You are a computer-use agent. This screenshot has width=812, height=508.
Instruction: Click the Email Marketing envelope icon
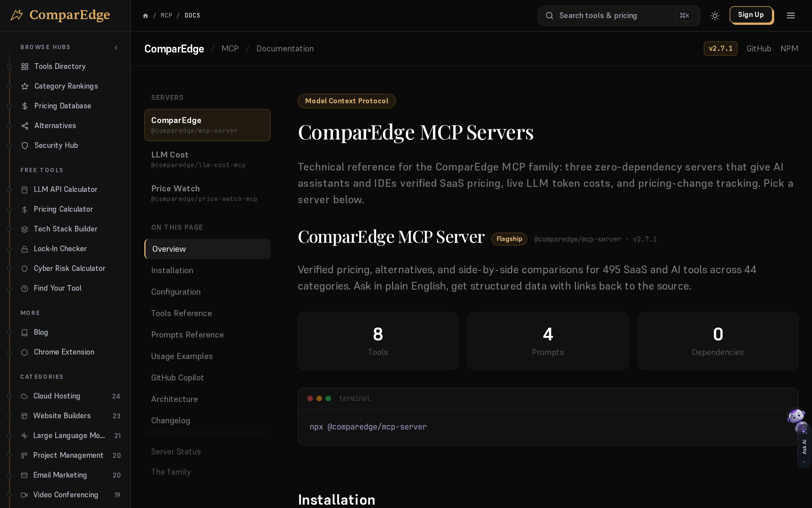click(x=24, y=476)
